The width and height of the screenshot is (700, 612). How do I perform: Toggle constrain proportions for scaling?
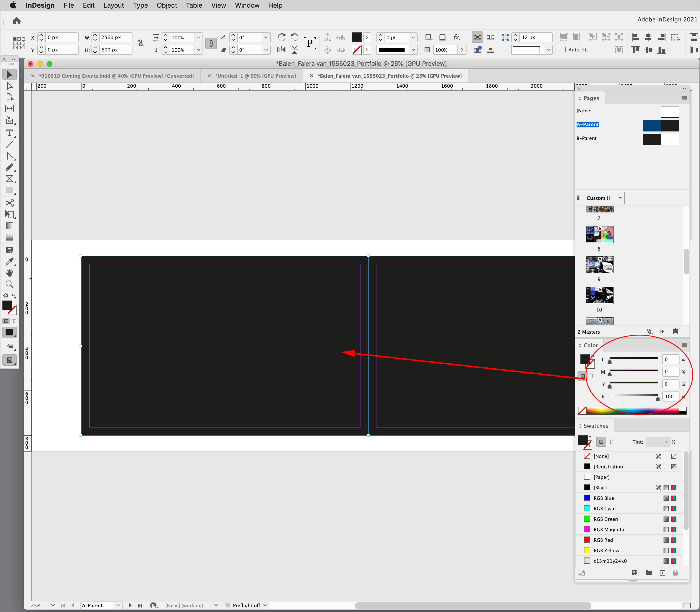point(211,43)
